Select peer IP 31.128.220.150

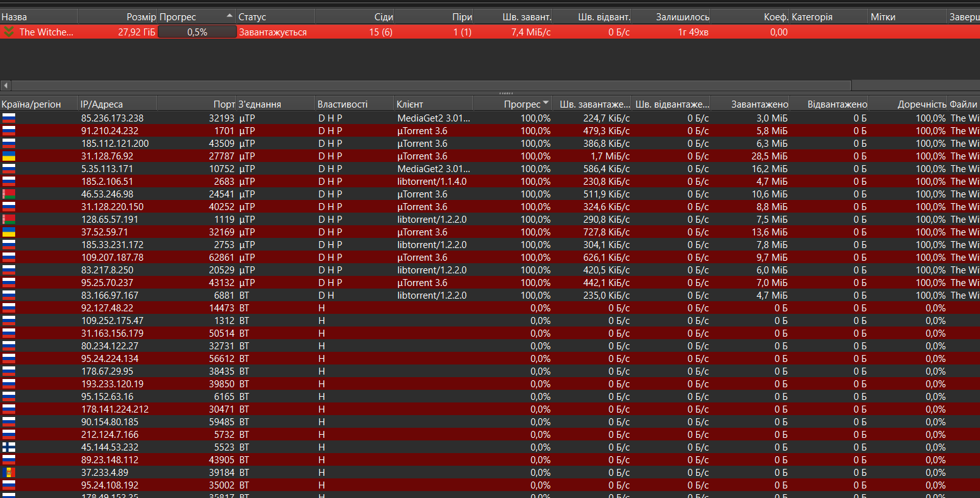pyautogui.click(x=113, y=206)
